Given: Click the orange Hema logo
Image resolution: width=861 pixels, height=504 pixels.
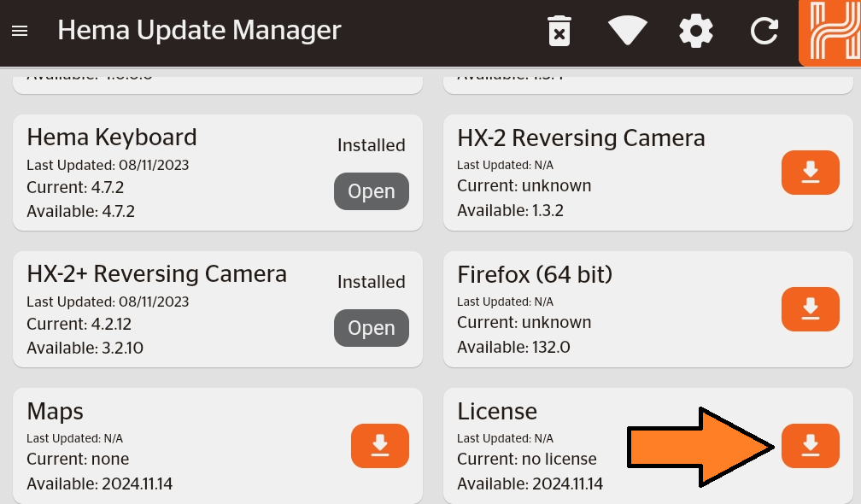Looking at the screenshot, I should pyautogui.click(x=829, y=33).
